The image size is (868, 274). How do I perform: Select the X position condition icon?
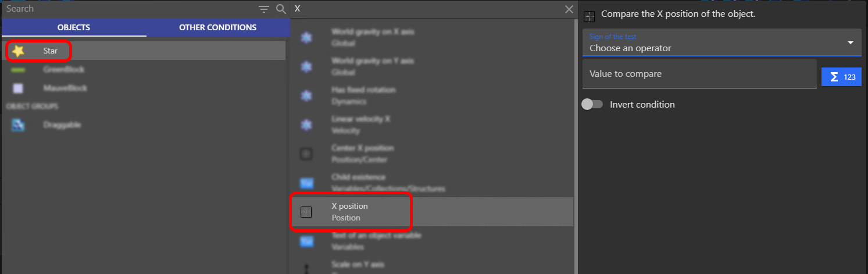(306, 212)
